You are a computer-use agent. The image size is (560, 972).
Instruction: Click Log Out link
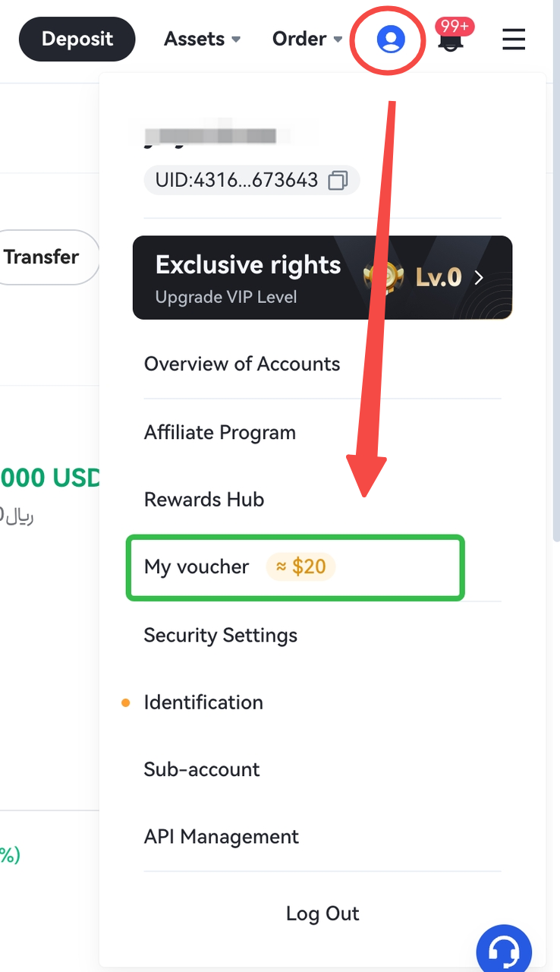322,914
